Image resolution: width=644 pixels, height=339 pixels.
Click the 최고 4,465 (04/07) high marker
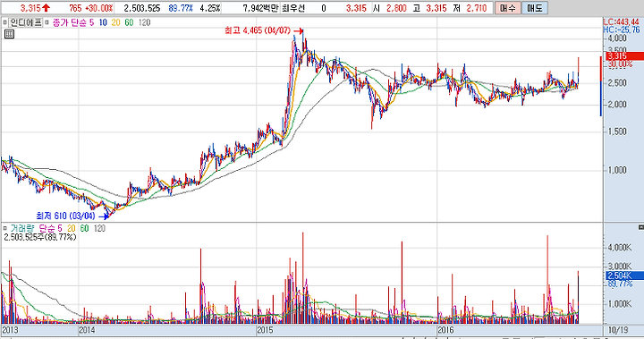tap(258, 30)
